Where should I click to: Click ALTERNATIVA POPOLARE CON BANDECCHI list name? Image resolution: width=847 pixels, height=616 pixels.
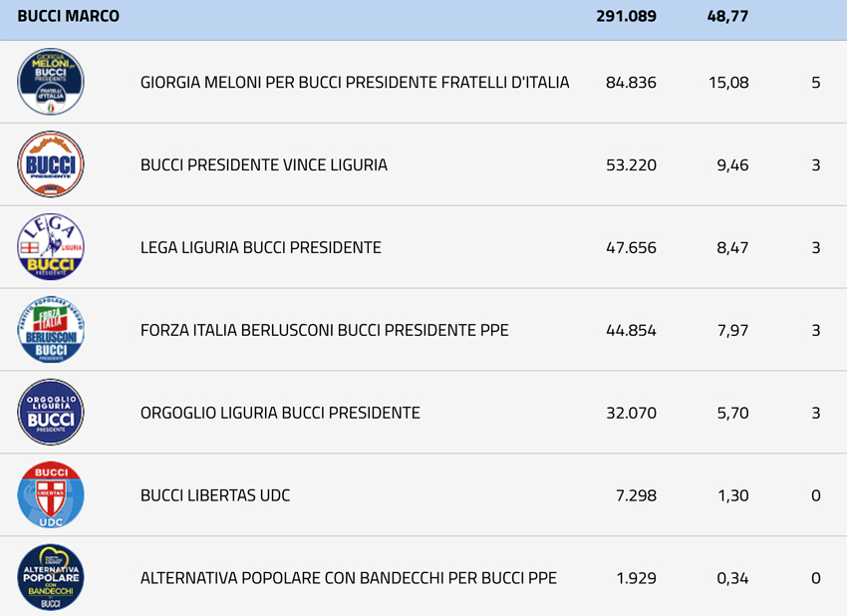(349, 578)
